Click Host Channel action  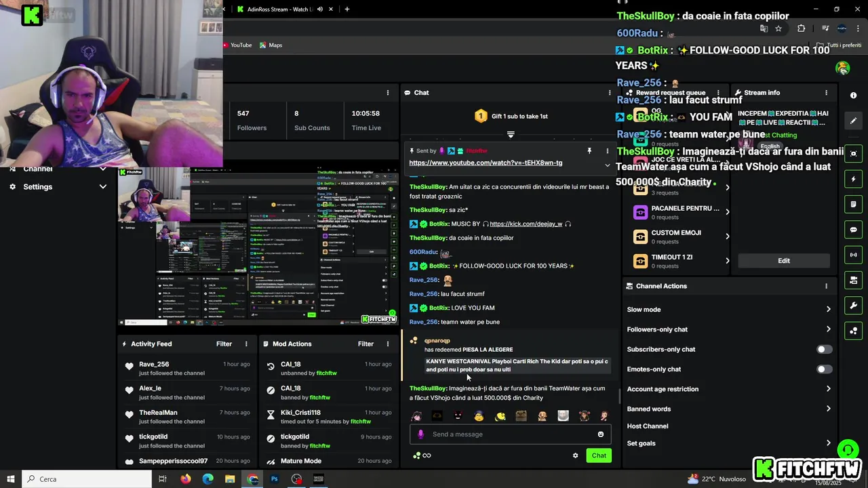[648, 426]
